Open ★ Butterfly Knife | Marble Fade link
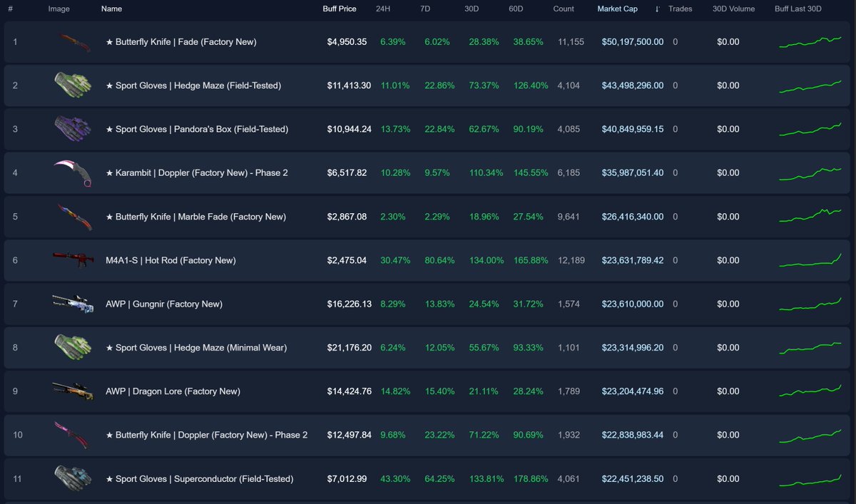 pyautogui.click(x=195, y=217)
